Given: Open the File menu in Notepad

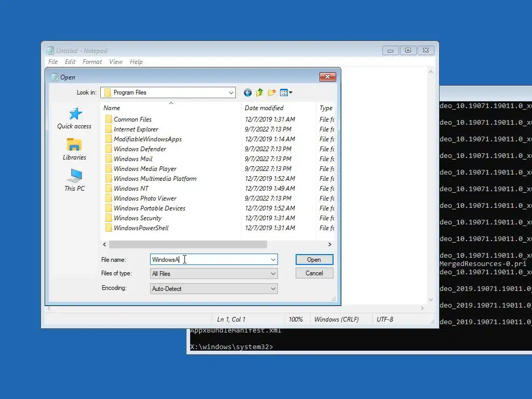Looking at the screenshot, I should (x=53, y=62).
